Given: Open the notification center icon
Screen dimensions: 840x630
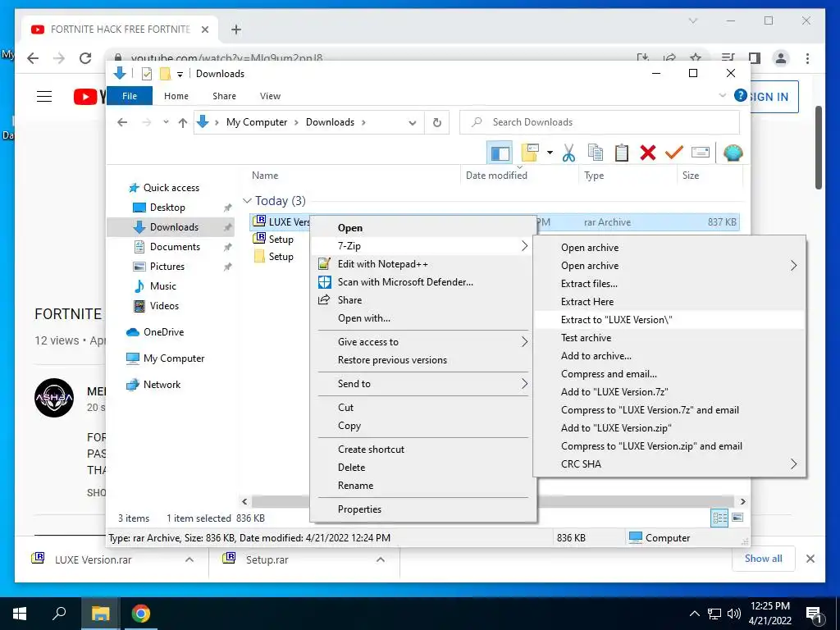Looking at the screenshot, I should [814, 614].
